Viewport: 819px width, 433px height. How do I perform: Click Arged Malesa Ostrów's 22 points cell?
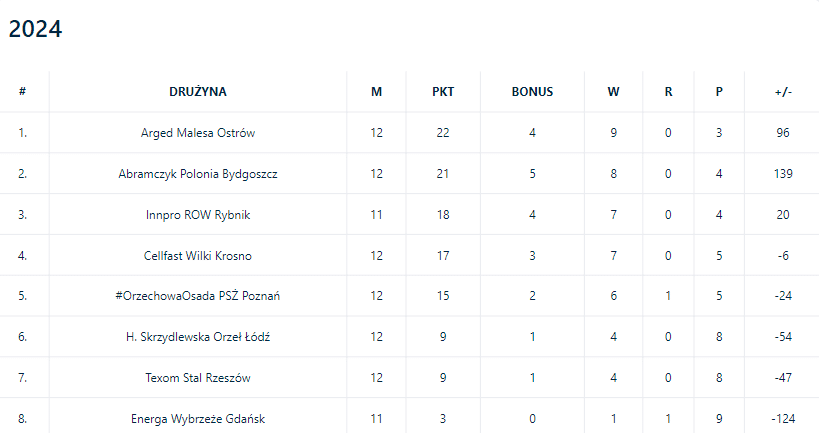pos(443,133)
